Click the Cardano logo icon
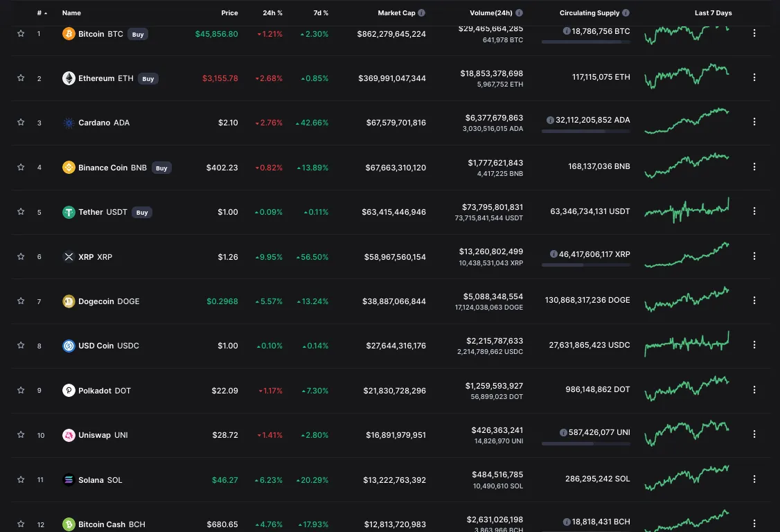 (x=69, y=123)
